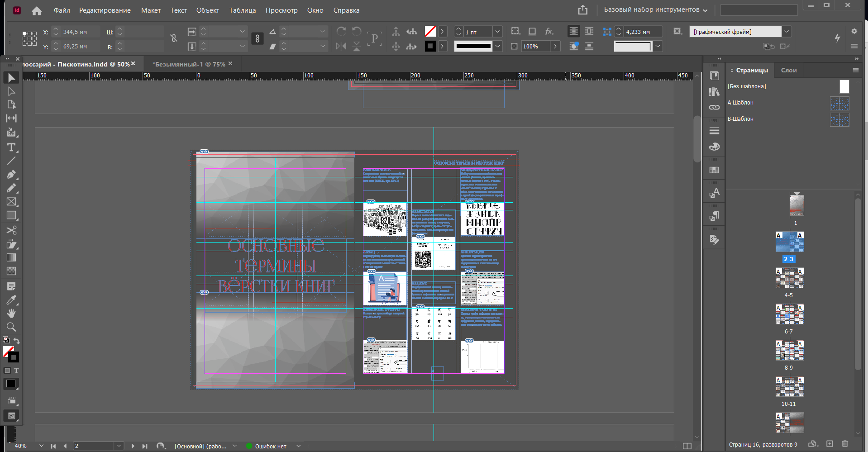Switch to the Слои panel tab
The height and width of the screenshot is (452, 868).
click(x=788, y=70)
